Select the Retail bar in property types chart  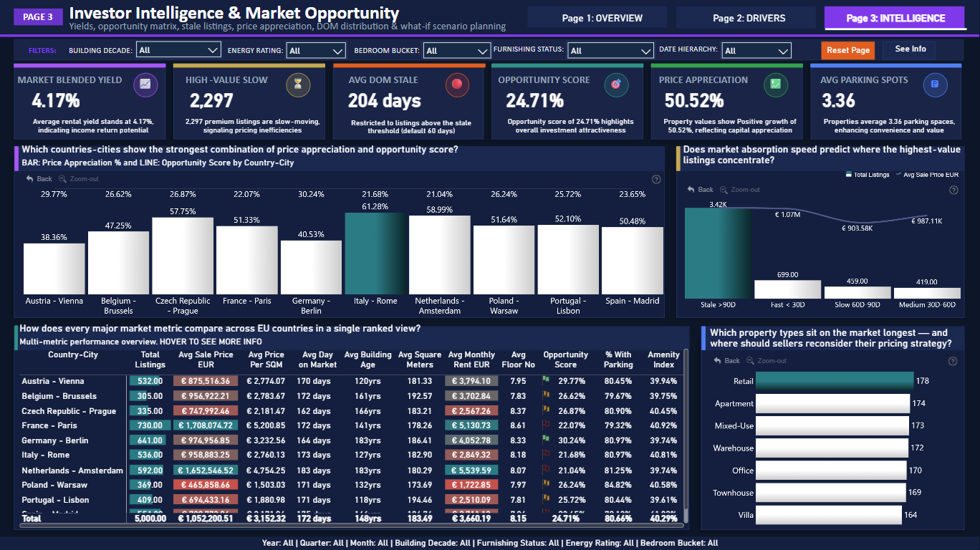(835, 381)
